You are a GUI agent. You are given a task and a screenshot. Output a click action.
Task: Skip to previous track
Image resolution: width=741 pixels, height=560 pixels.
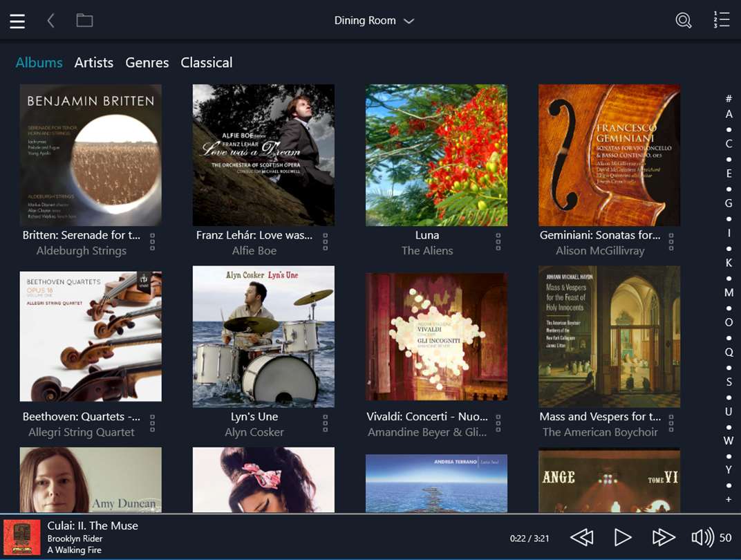[582, 537]
